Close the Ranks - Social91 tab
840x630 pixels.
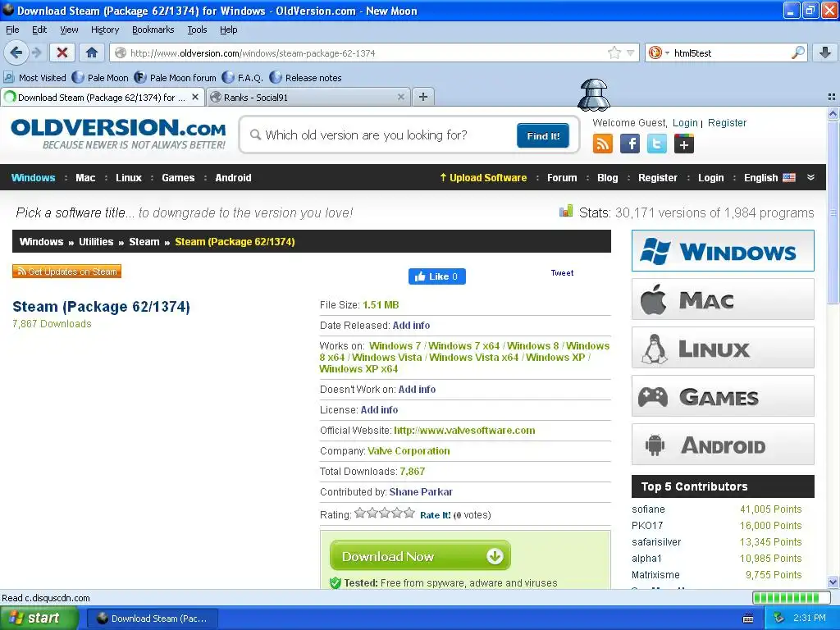(x=400, y=97)
